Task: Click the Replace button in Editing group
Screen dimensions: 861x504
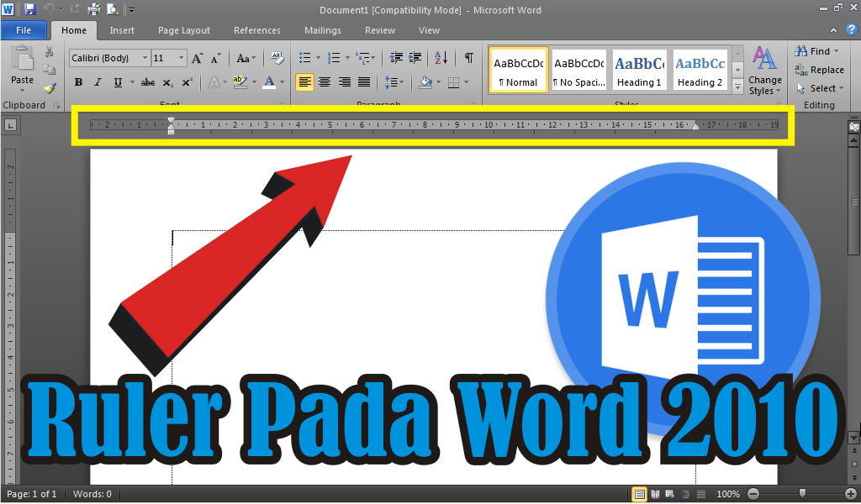Action: [x=821, y=70]
